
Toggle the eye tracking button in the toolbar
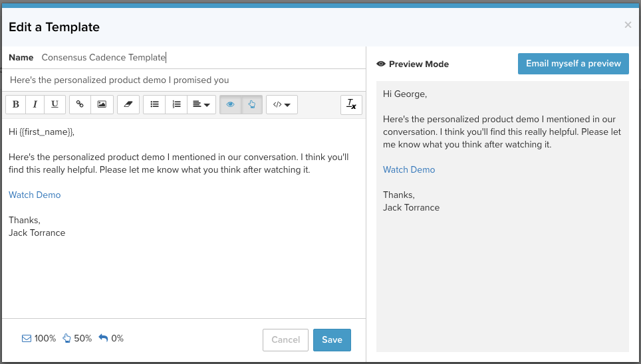click(230, 105)
